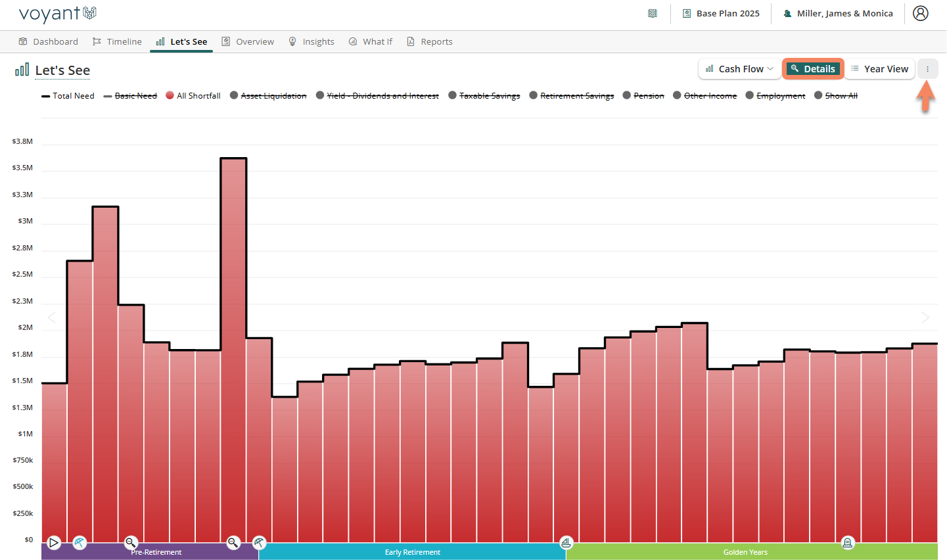Switch to Year View

click(x=879, y=69)
